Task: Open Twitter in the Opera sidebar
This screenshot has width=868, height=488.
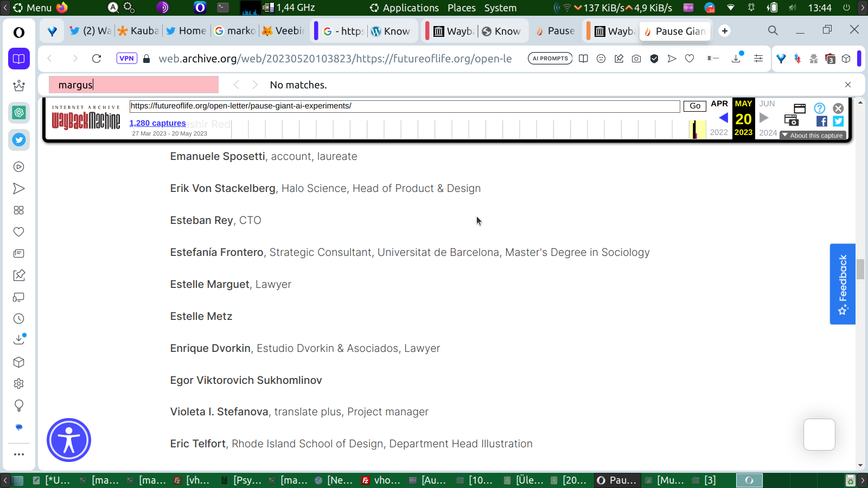Action: tap(19, 140)
